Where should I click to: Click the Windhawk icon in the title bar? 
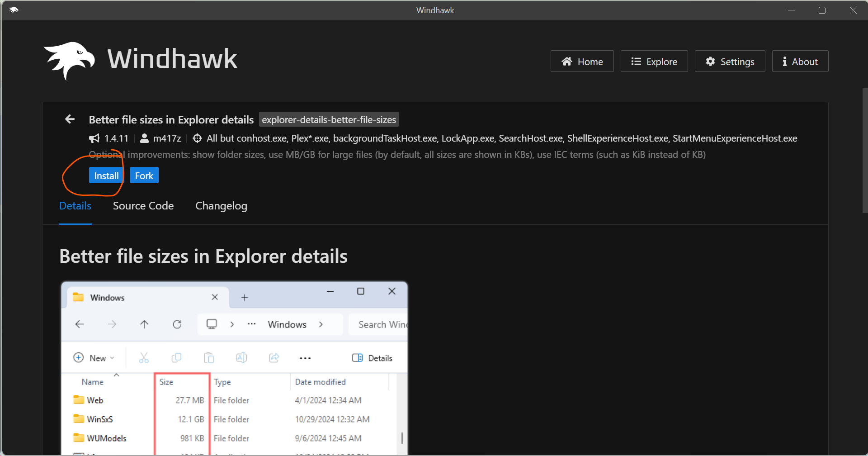tap(14, 10)
